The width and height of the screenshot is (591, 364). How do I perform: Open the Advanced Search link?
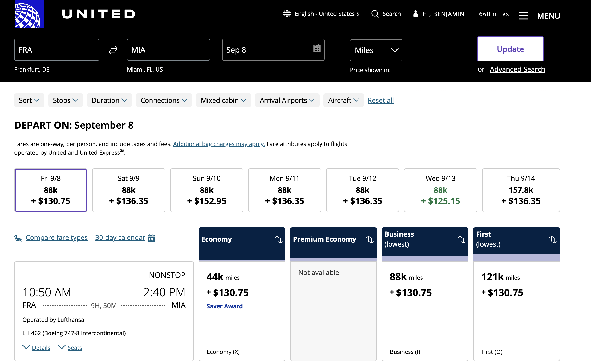[x=517, y=69]
